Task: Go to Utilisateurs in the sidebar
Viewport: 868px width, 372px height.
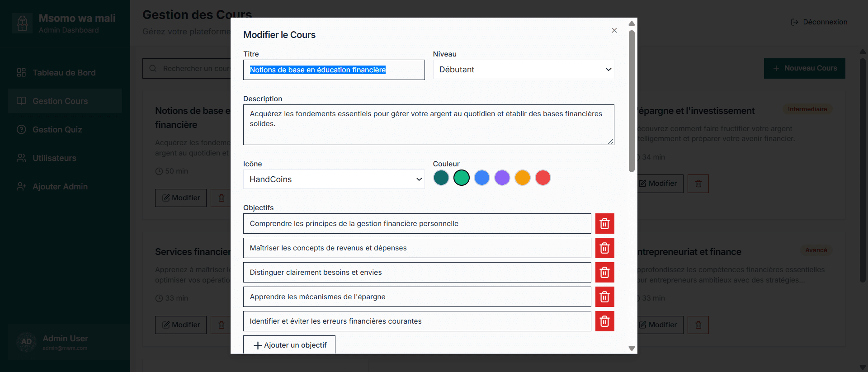Action: pos(54,158)
